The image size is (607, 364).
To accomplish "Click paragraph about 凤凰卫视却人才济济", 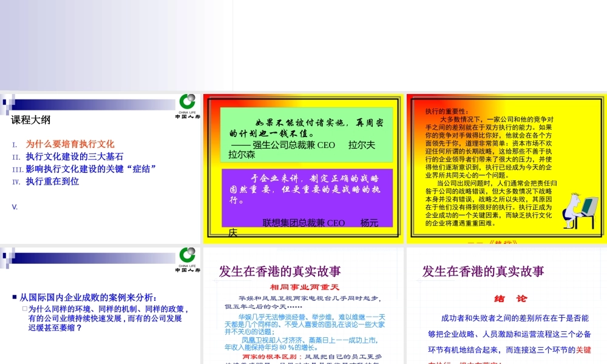I will [x=301, y=343].
